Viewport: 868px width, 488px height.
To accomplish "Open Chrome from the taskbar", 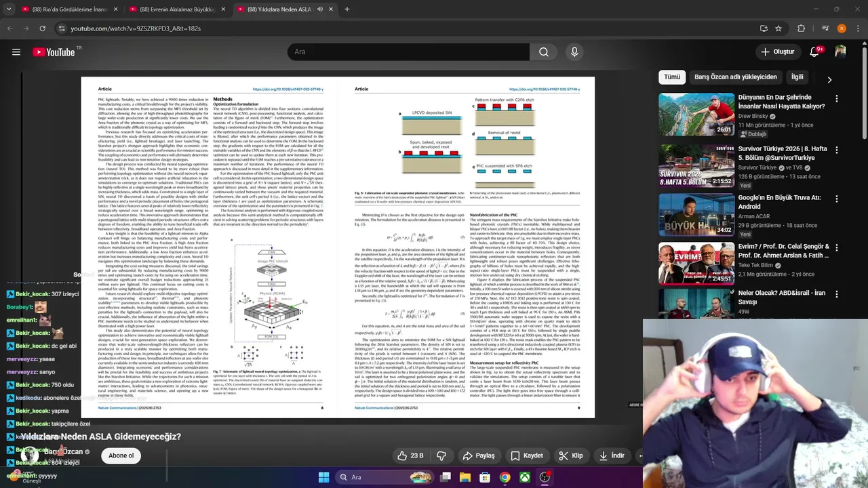I will point(505,477).
